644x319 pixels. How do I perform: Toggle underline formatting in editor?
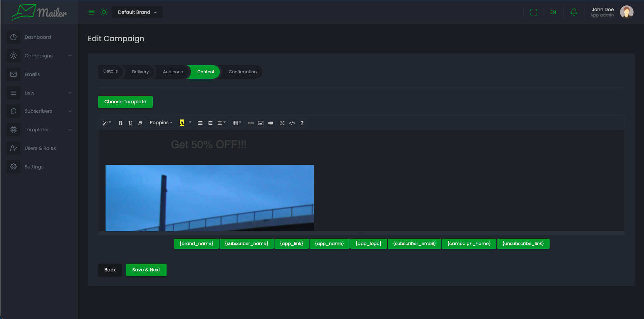pos(130,123)
